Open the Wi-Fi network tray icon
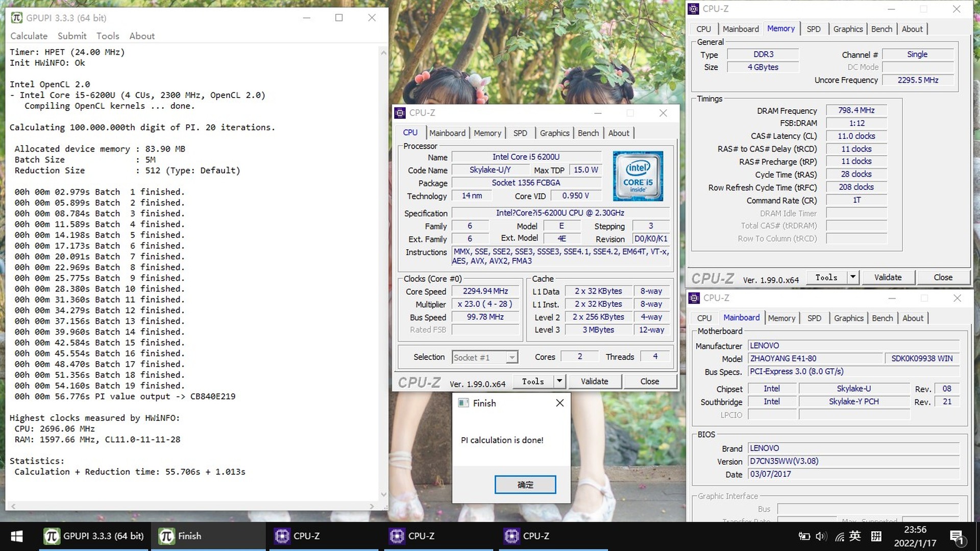 839,536
